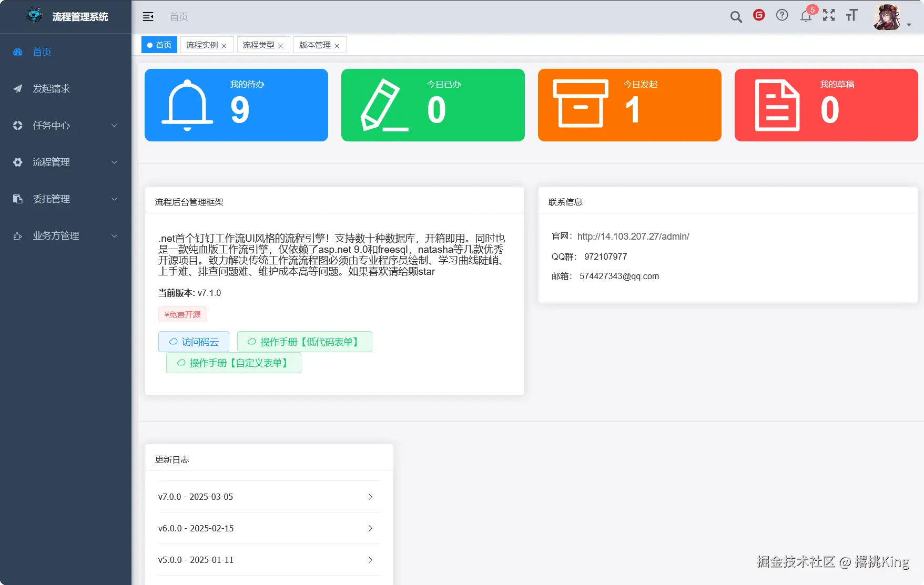Close the 流程类型 tab
The width and height of the screenshot is (924, 585).
tap(281, 46)
